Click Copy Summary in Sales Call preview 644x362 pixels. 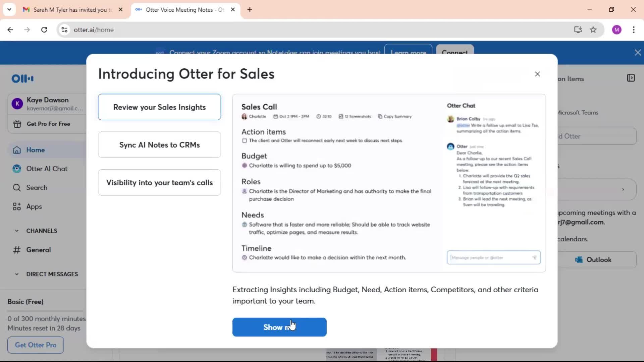[x=395, y=117]
